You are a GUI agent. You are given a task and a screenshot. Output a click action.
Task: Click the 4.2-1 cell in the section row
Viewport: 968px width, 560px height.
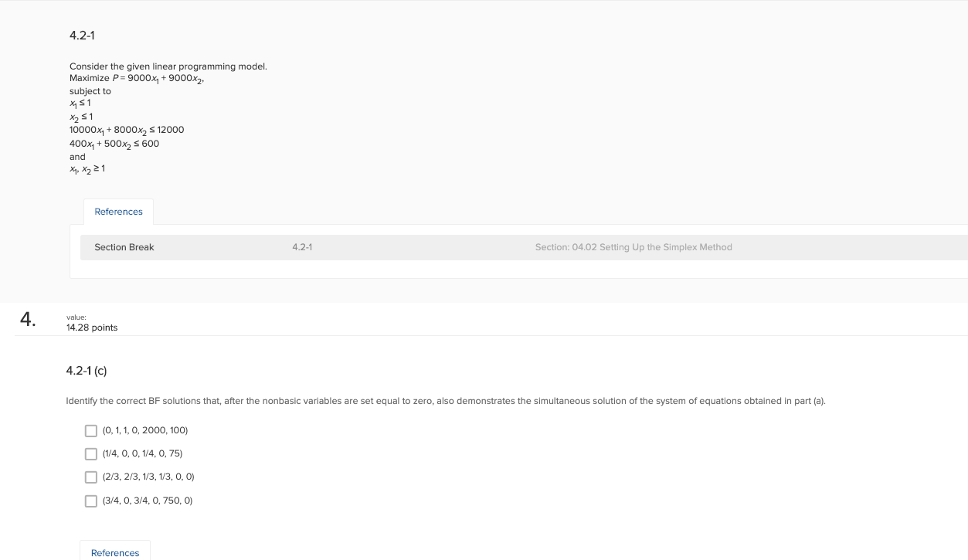tap(302, 247)
